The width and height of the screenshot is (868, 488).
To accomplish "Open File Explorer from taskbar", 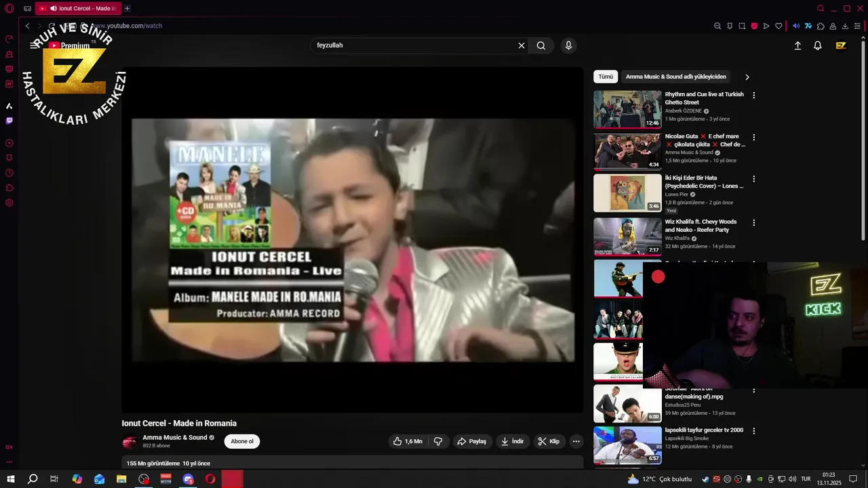I will [121, 479].
